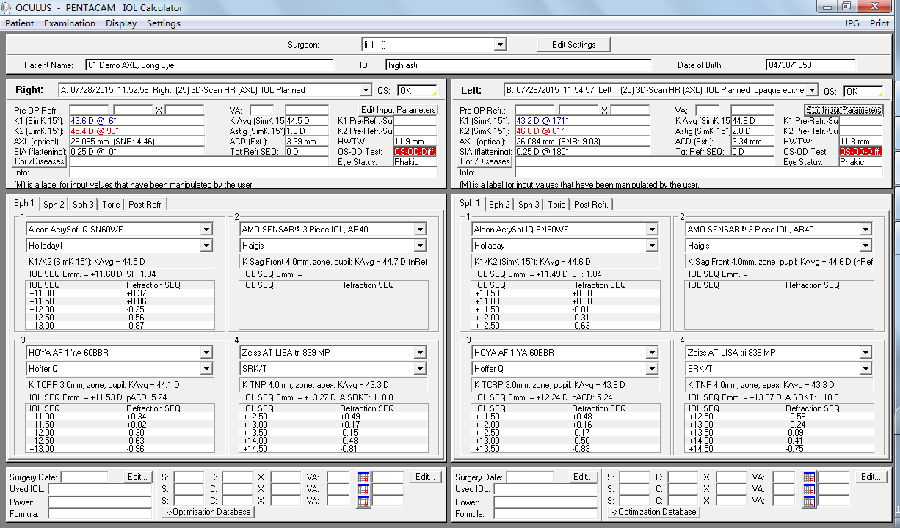Click red OS-OD Test indicator for right eye

point(415,152)
